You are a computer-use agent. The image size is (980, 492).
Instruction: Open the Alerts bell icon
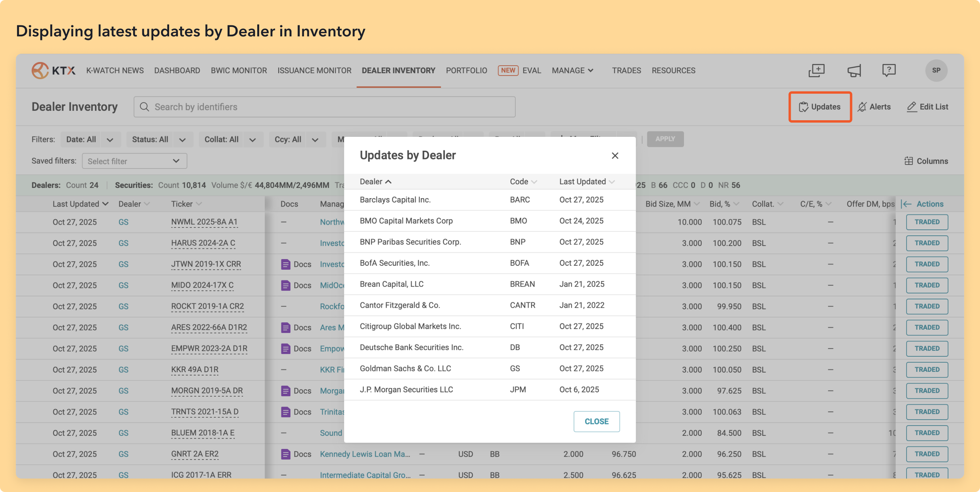click(x=862, y=107)
